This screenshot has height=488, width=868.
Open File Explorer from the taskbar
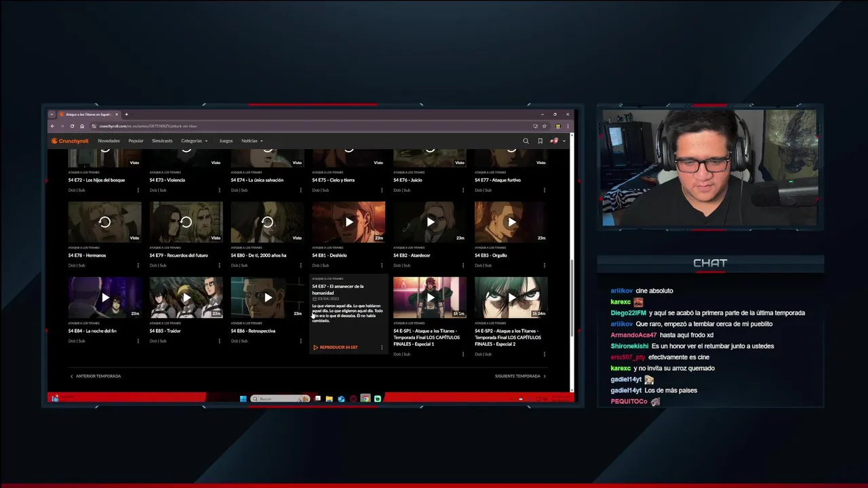coord(329,399)
